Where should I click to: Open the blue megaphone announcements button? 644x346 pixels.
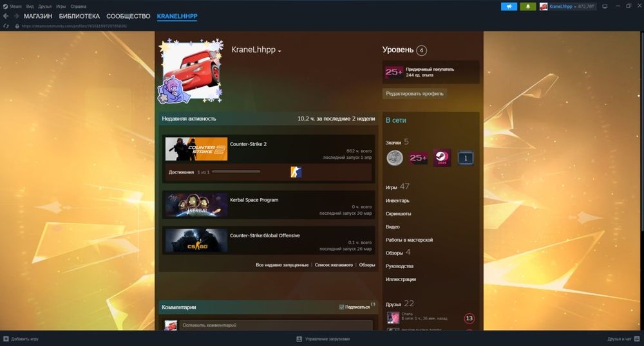(509, 6)
